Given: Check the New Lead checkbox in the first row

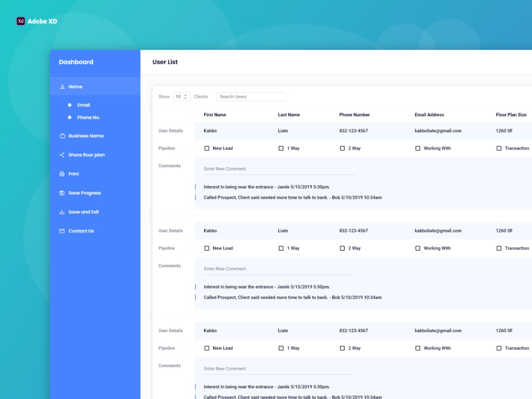Looking at the screenshot, I should [x=206, y=148].
